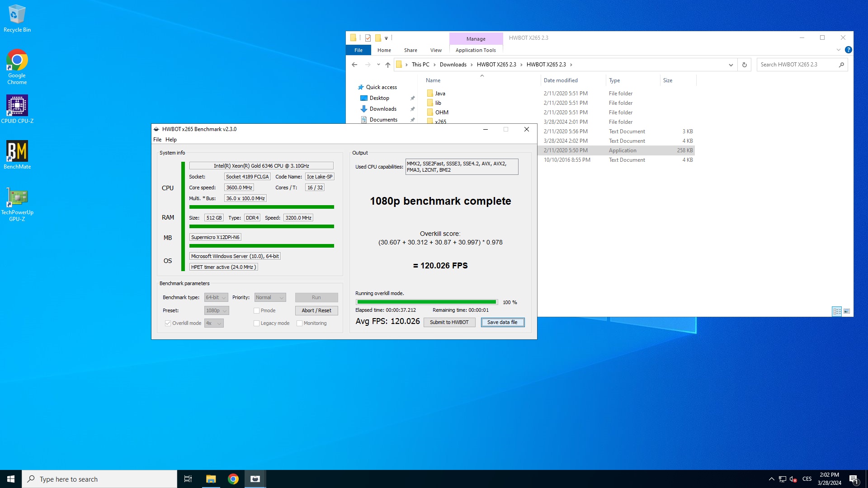
Task: Toggle the Overkill mode checkbox
Action: 168,323
